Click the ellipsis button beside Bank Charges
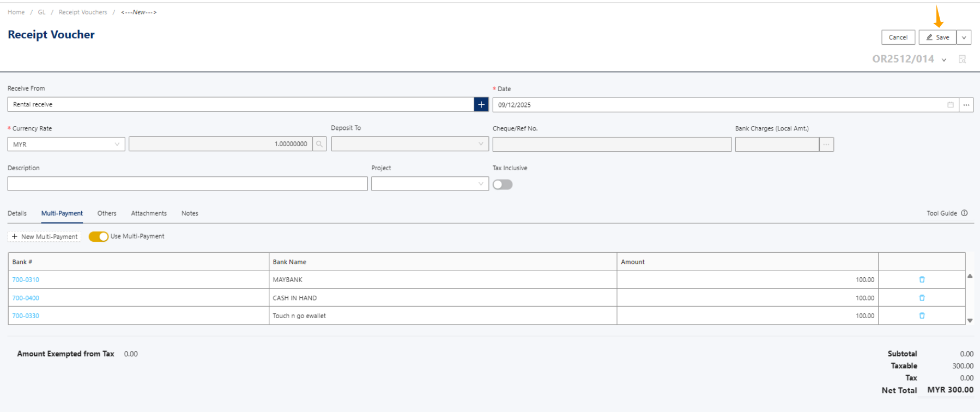 [x=826, y=145]
